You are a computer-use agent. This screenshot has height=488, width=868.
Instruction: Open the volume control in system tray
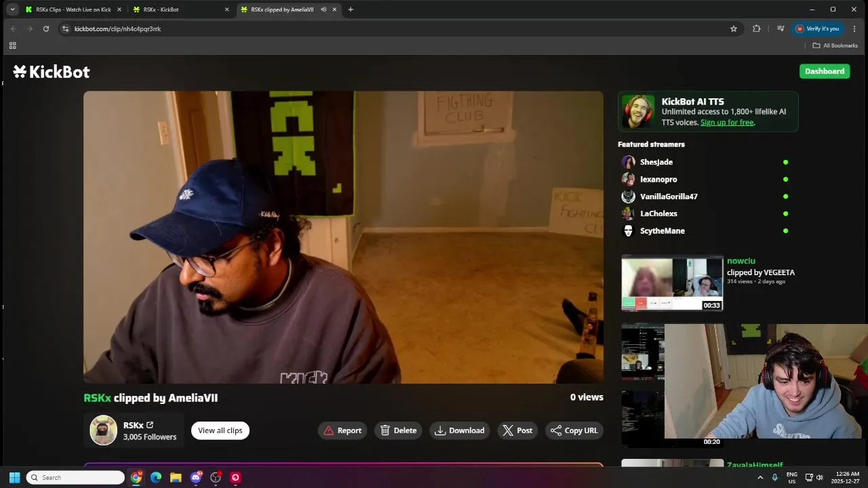(820, 478)
